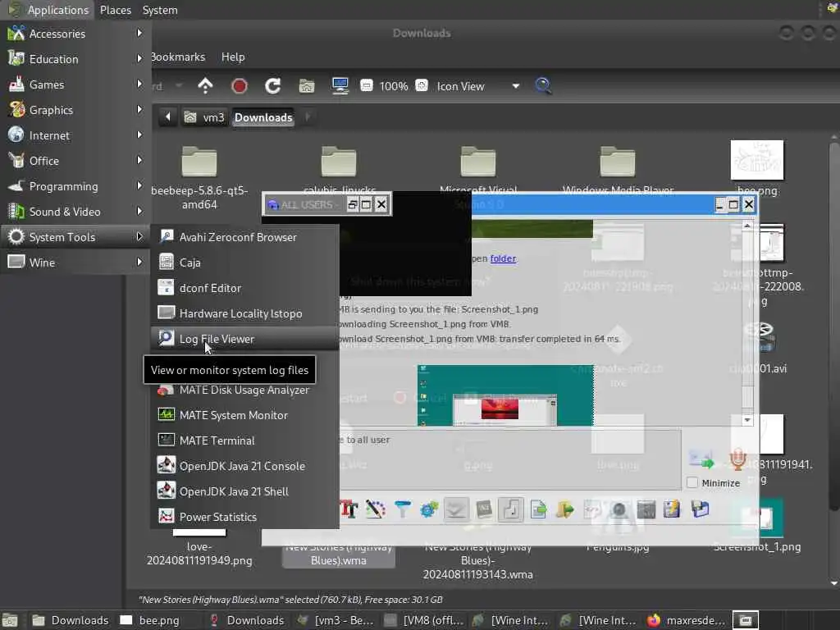Start dconf Editor from System Tools
840x630 pixels.
point(244,288)
